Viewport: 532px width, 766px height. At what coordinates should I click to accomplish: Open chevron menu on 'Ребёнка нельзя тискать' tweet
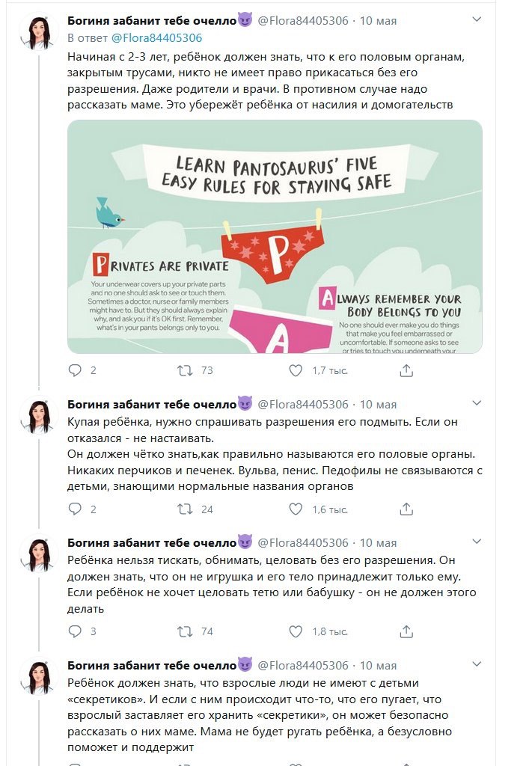click(x=477, y=542)
